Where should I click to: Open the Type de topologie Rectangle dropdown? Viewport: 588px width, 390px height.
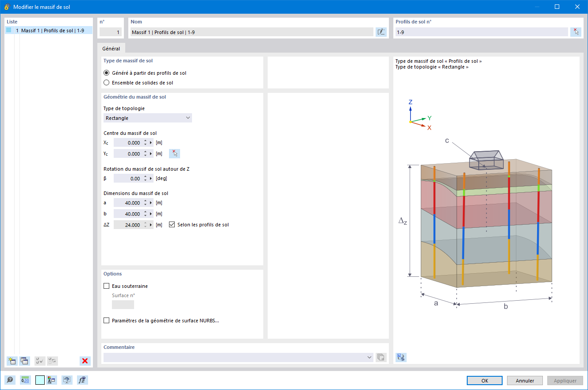[148, 118]
